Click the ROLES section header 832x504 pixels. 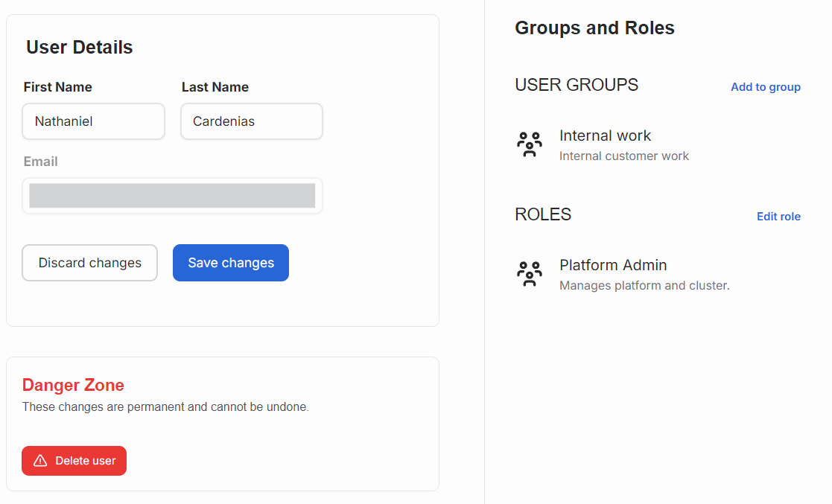(542, 214)
